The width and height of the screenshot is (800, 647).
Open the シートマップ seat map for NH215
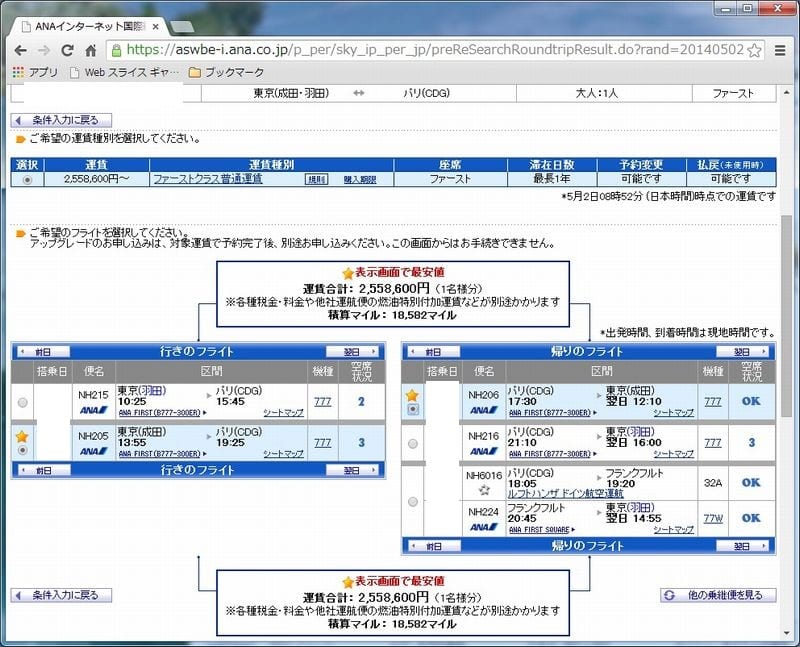(284, 412)
